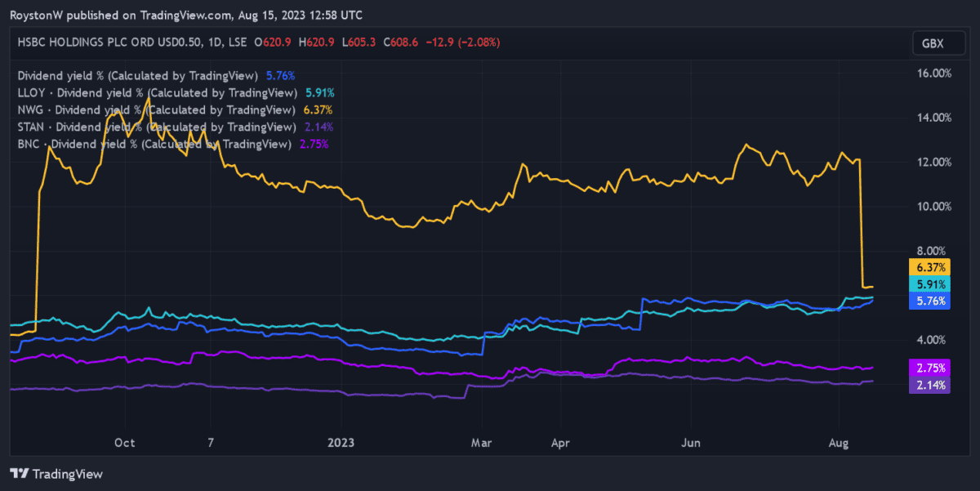
Task: Click the 2023 label on time axis
Action: (341, 442)
